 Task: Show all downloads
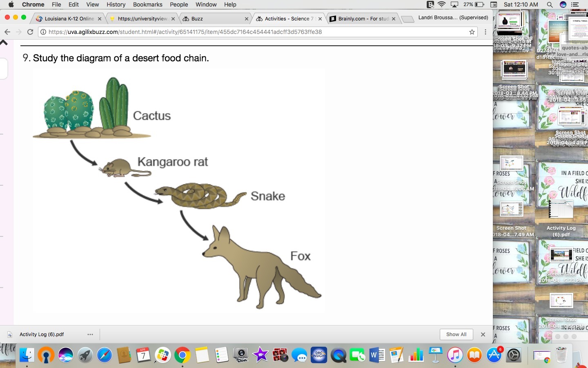[456, 334]
